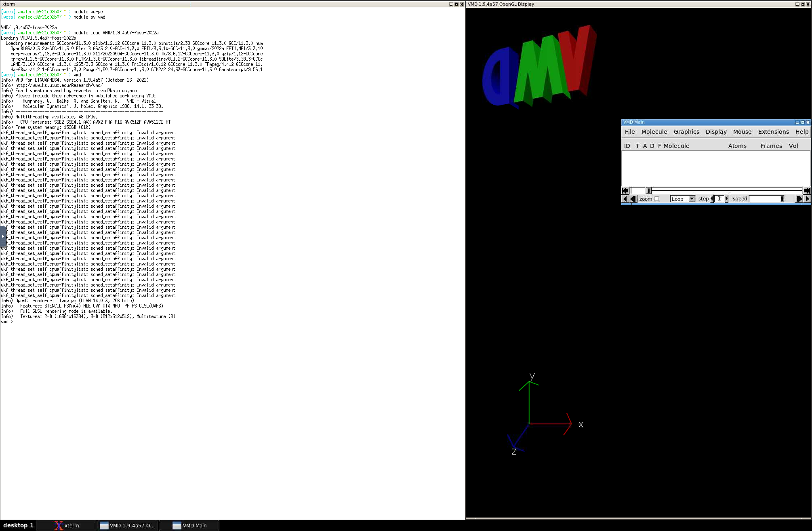Image resolution: width=812 pixels, height=531 pixels.
Task: Click the 'module load VMD/1.9.4a57-foss-2022a' command line
Action: click(116, 33)
